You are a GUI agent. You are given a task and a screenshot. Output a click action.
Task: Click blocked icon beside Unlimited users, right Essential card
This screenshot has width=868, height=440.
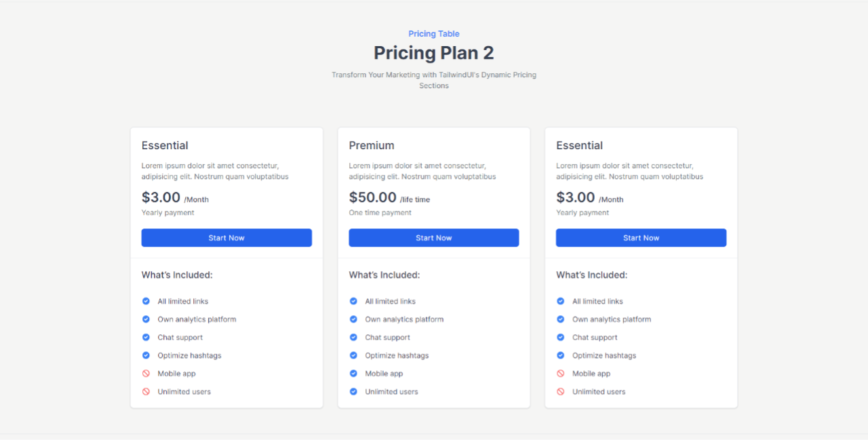pos(561,392)
